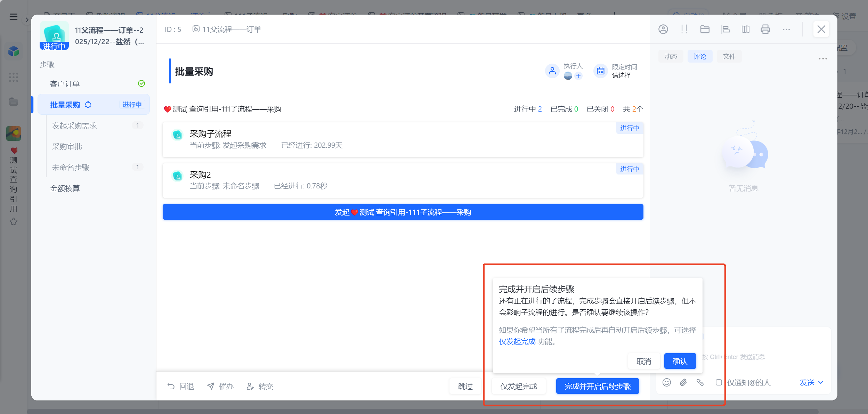Open the 11父流程——订单 breadcrumb link

[232, 29]
